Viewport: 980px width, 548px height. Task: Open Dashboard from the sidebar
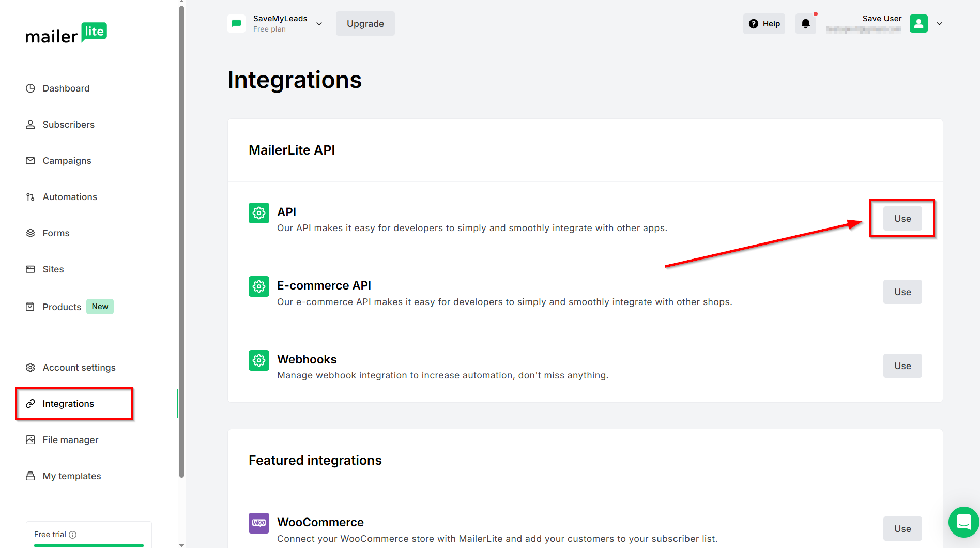66,88
